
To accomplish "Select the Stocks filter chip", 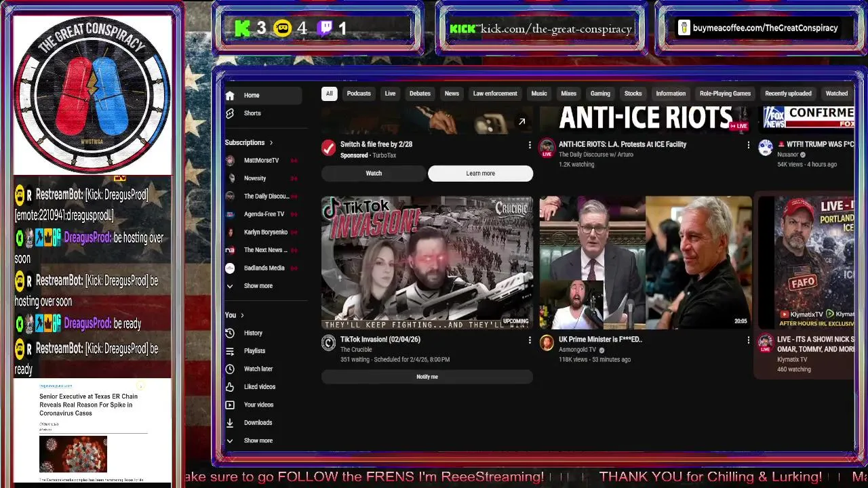I will [x=633, y=94].
